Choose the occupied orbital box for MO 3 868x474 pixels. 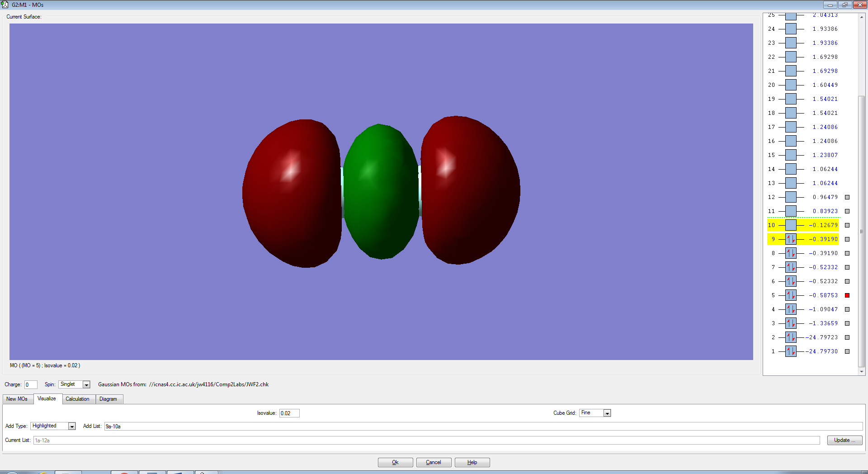tap(791, 323)
